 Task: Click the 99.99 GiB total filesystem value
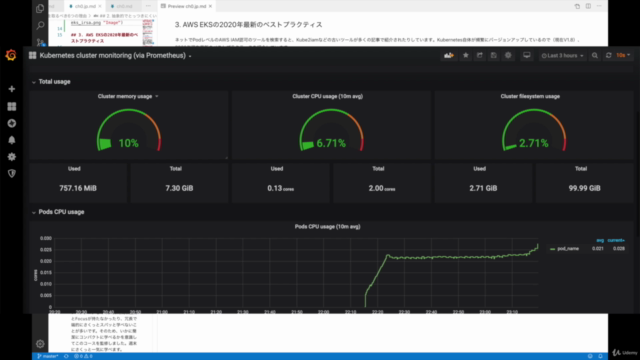(584, 188)
